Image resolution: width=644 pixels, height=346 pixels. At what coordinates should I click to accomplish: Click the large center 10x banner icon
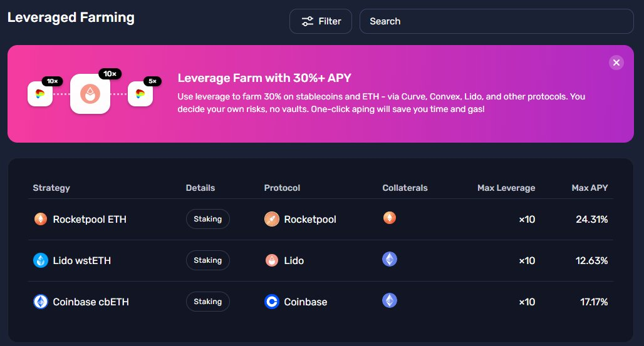click(x=90, y=94)
